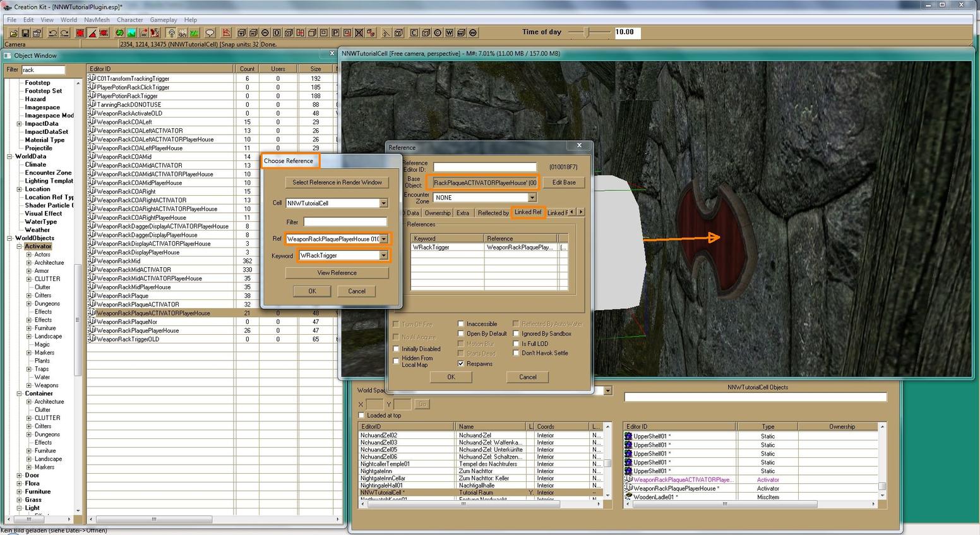Click the save plugin floppy disk icon
The width and height of the screenshot is (980, 535).
[25, 33]
